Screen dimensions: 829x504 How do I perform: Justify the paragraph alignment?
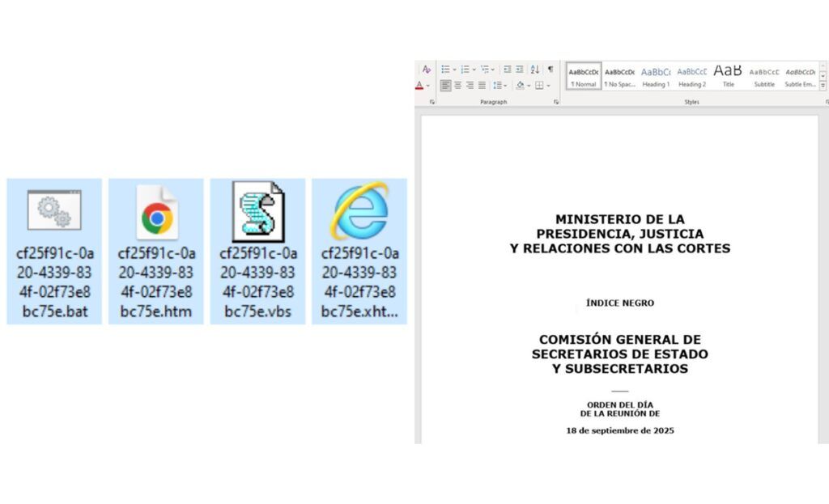tap(481, 83)
